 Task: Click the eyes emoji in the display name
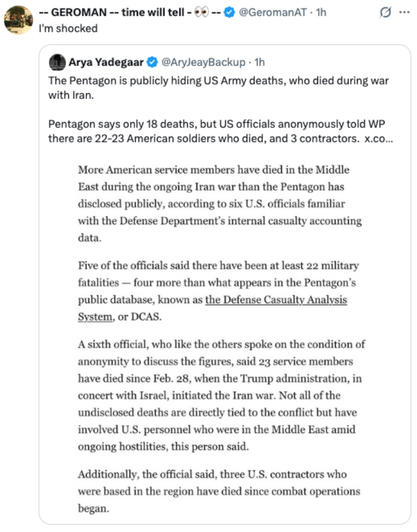tap(201, 13)
